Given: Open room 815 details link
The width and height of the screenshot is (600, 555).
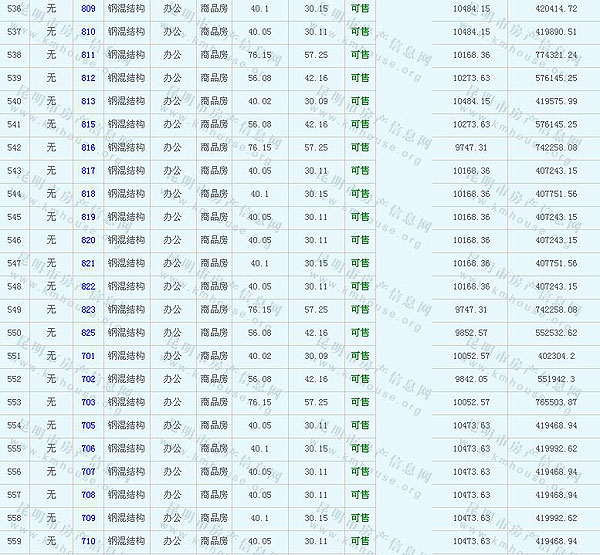Looking at the screenshot, I should (x=88, y=125).
